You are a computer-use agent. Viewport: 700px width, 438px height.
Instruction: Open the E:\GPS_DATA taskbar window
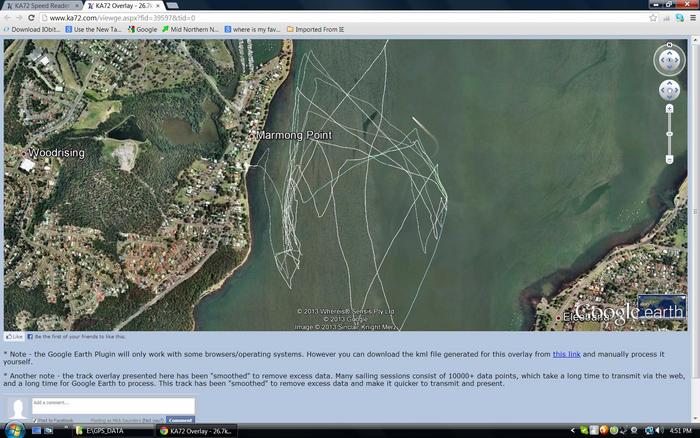110,430
